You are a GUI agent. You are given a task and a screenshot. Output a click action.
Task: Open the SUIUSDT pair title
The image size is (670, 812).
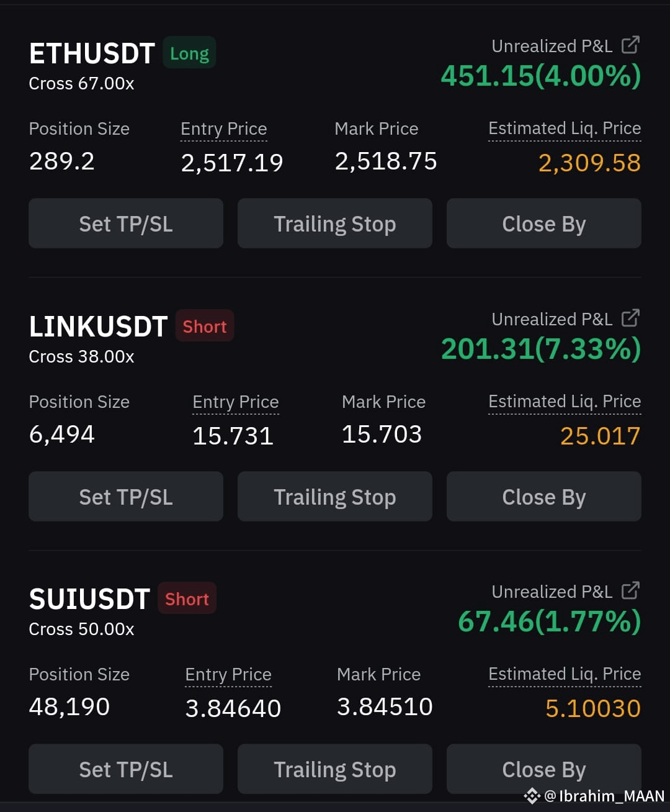(89, 599)
